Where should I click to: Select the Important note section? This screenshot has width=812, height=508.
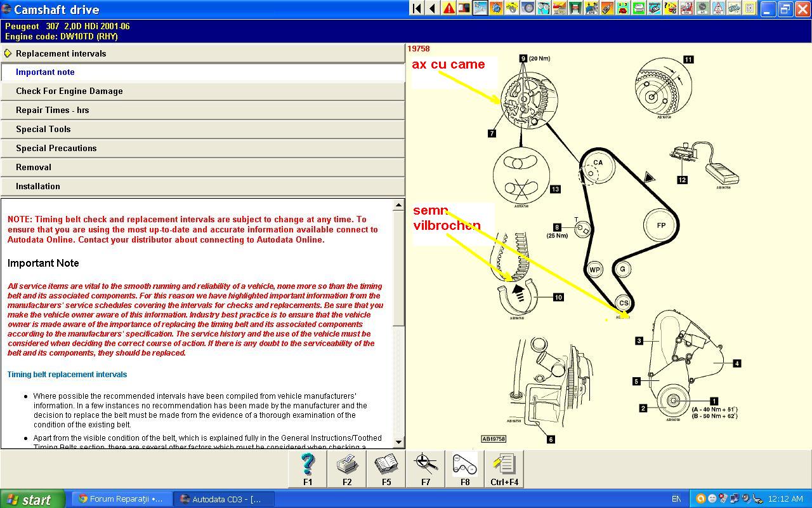45,72
